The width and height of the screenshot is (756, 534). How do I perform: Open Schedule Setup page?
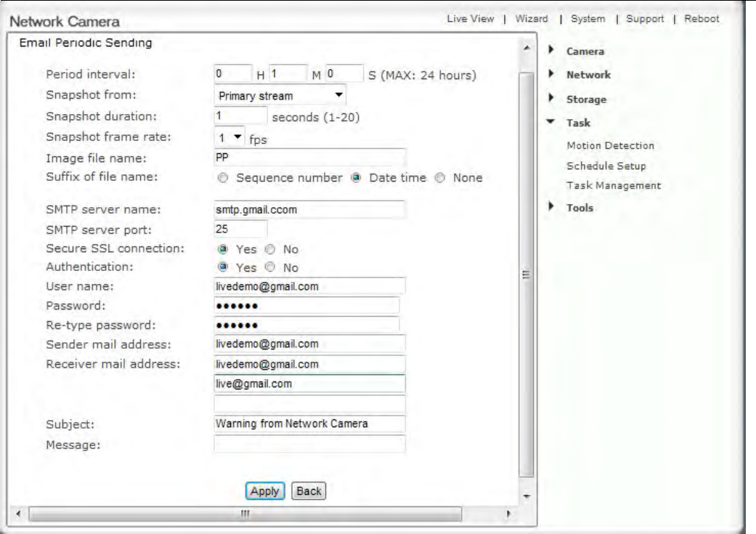coord(606,166)
